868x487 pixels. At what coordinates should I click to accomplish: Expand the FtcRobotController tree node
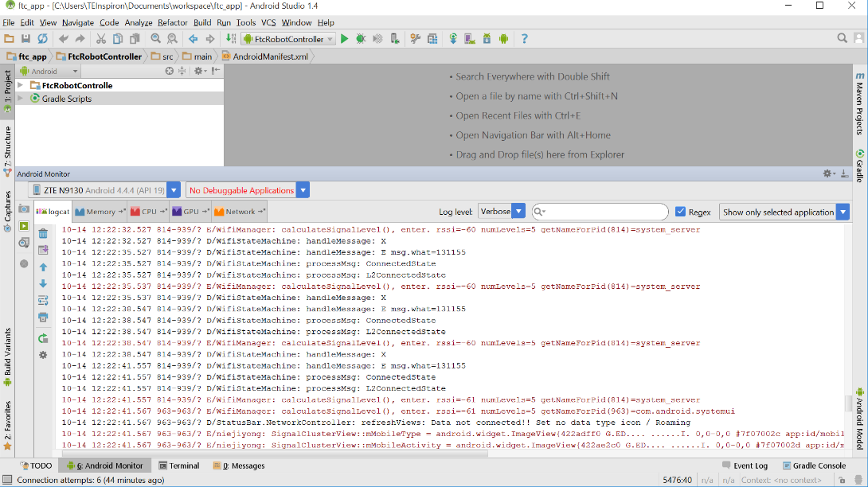point(21,85)
